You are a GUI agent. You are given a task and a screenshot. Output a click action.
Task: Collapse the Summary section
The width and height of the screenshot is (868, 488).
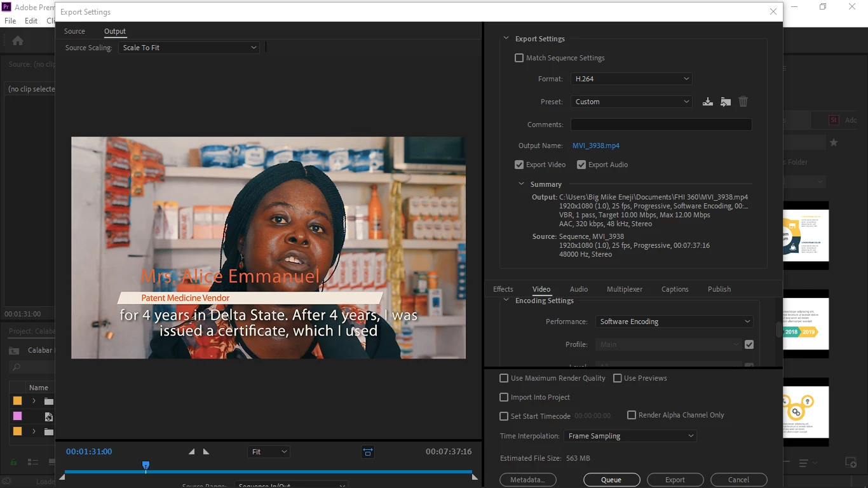[522, 184]
